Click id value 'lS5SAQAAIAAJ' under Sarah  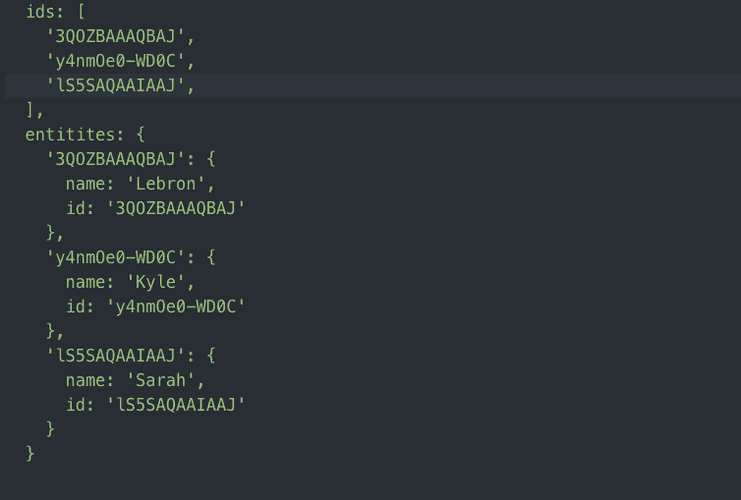click(176, 405)
